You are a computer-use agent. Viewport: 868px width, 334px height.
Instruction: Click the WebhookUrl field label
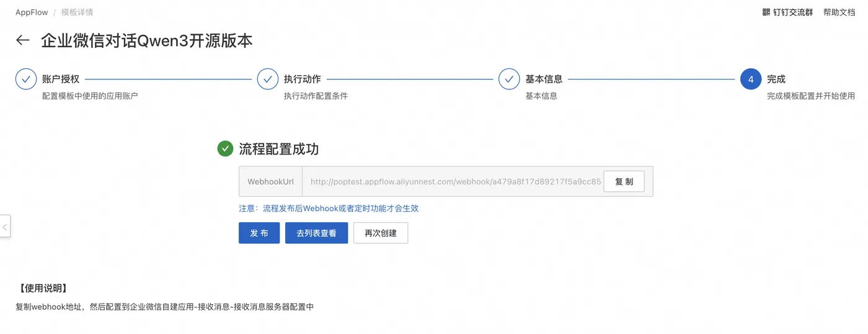click(271, 182)
